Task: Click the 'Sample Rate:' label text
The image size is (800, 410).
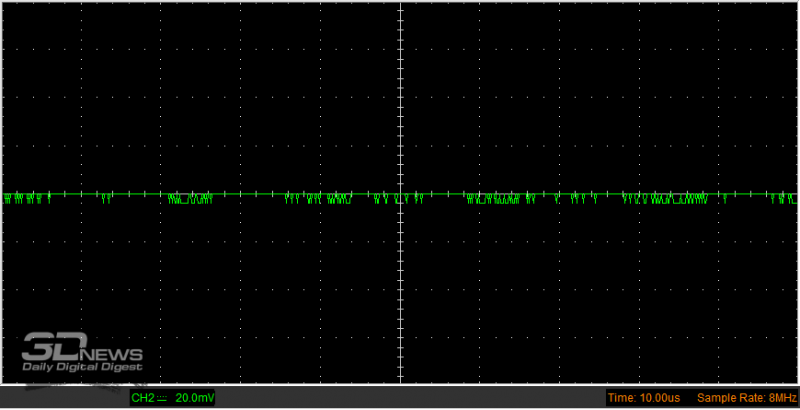Action: [726, 398]
